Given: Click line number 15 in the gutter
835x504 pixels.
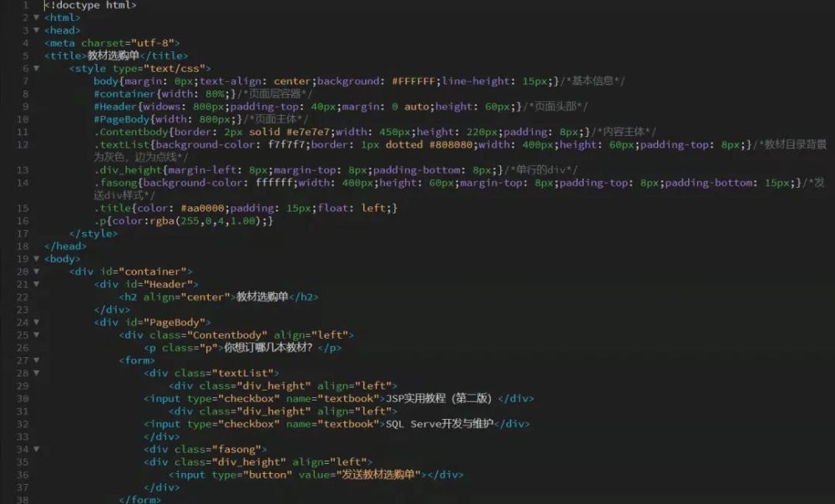Looking at the screenshot, I should (23, 208).
